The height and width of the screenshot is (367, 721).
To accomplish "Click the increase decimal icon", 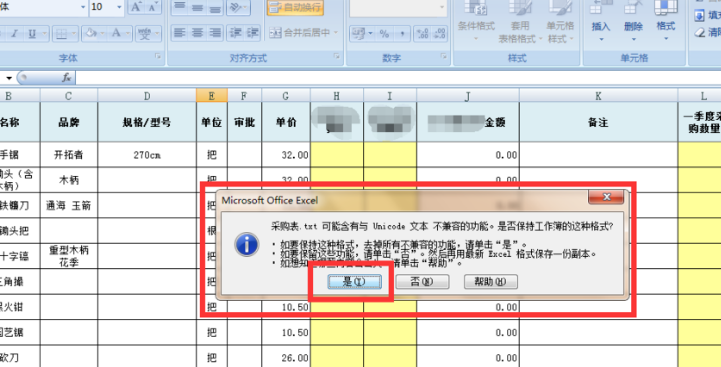I will [422, 33].
